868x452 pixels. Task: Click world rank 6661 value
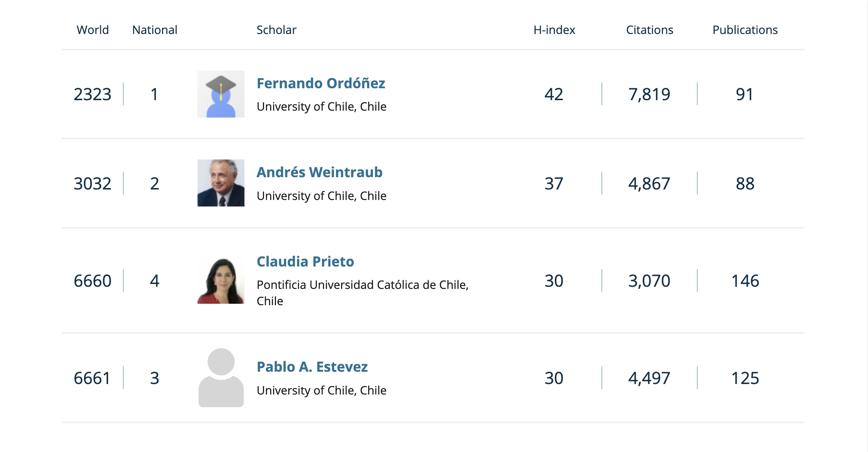tap(92, 378)
